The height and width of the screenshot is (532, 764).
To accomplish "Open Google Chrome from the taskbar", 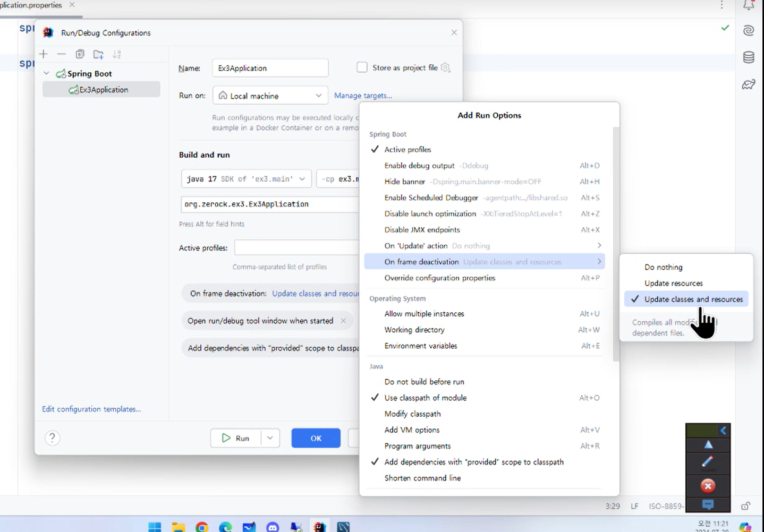I will coord(202,527).
